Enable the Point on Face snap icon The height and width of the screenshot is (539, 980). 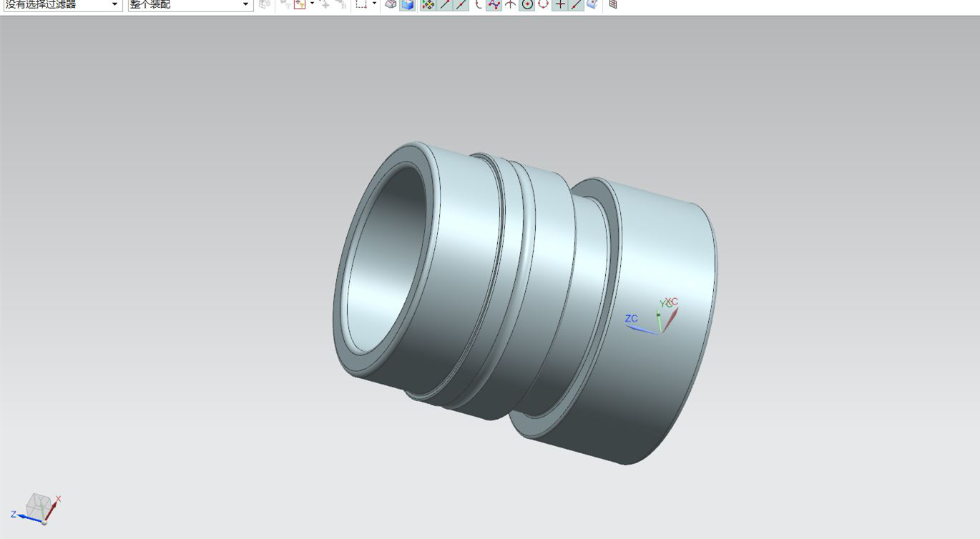pos(592,4)
